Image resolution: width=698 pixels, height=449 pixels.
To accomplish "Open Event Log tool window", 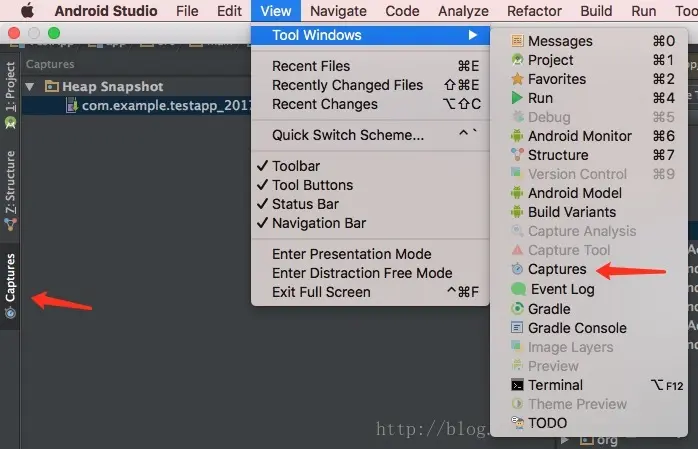I will pyautogui.click(x=589, y=289).
